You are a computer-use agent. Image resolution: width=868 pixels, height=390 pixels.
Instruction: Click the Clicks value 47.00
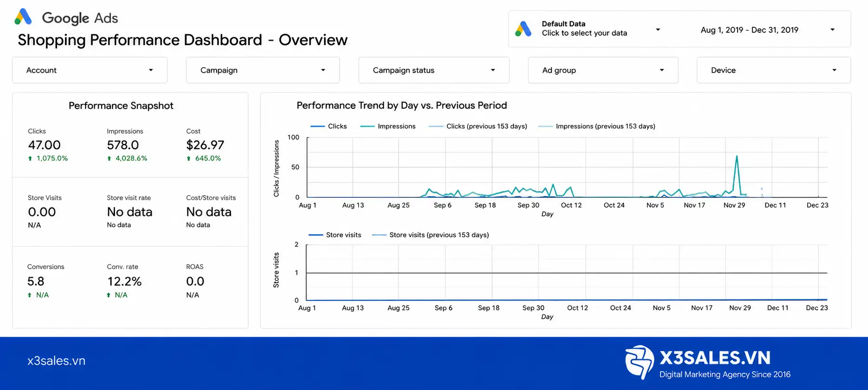pos(45,145)
